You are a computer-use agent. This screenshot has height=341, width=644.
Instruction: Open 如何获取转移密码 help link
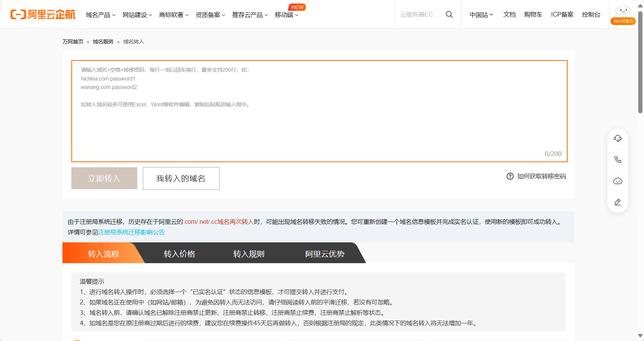pos(541,176)
